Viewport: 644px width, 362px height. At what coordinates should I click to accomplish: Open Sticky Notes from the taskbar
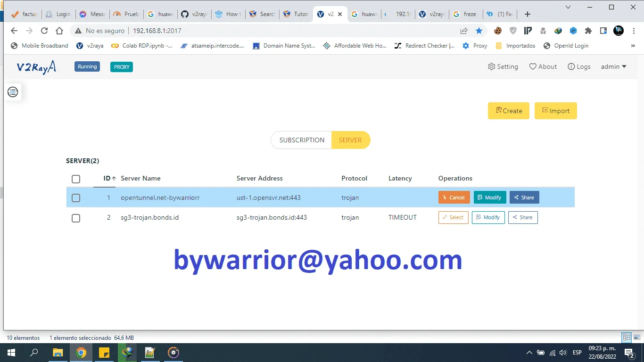point(104,353)
